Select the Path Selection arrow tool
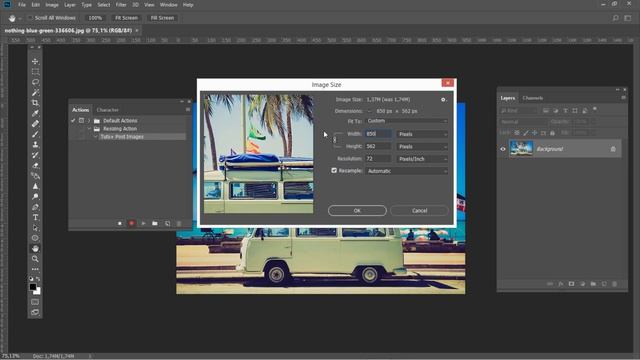This screenshot has height=360, width=640. click(35, 228)
